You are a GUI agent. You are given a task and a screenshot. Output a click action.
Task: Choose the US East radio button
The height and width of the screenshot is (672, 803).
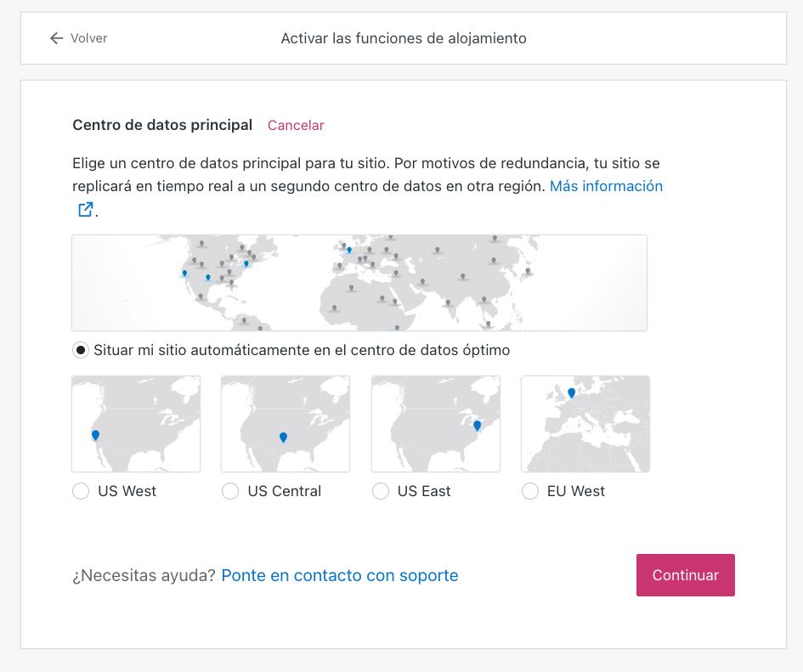click(381, 491)
